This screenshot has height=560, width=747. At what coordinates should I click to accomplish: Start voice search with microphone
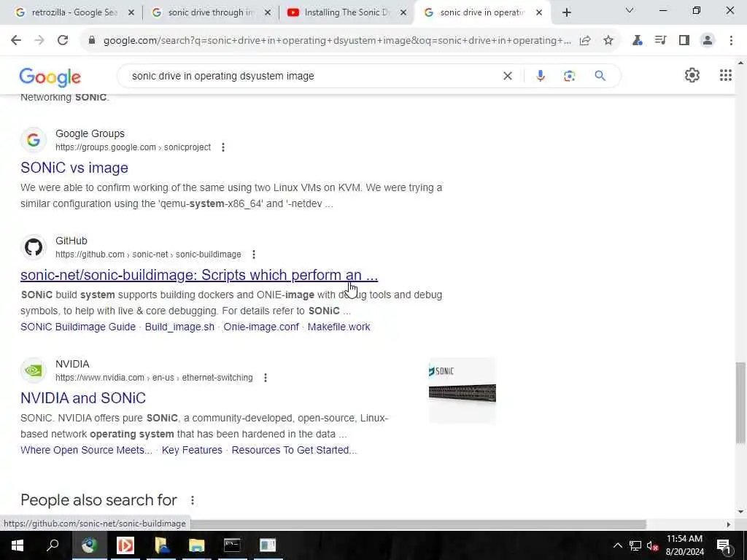(541, 76)
